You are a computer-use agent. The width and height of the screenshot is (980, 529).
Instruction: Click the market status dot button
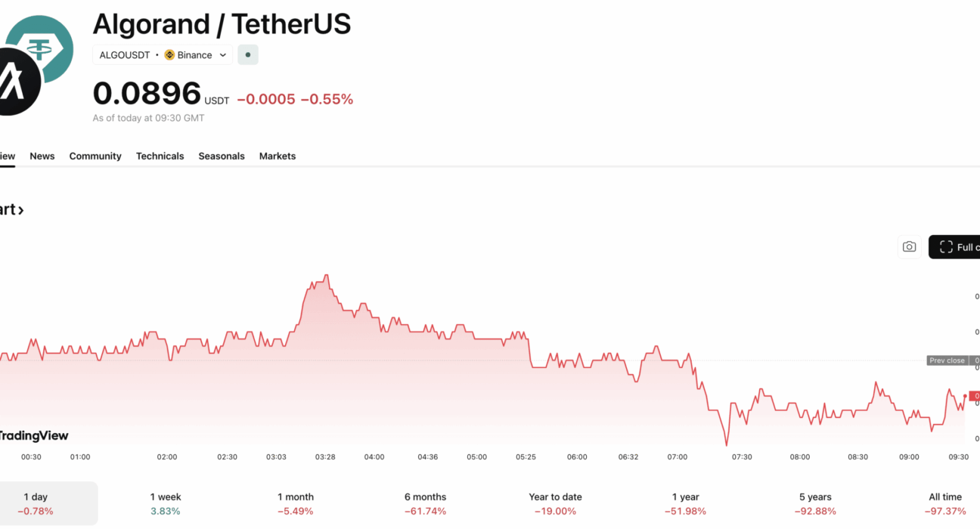click(x=248, y=55)
